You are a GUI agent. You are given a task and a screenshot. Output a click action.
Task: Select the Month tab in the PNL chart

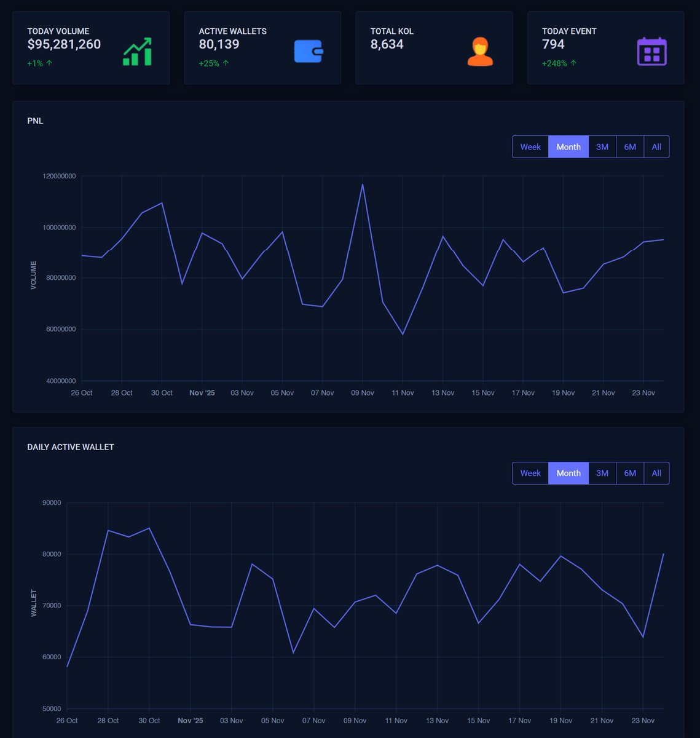click(x=568, y=146)
